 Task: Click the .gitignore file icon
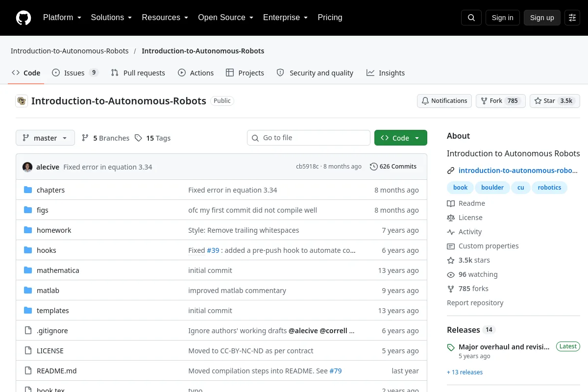pyautogui.click(x=28, y=331)
